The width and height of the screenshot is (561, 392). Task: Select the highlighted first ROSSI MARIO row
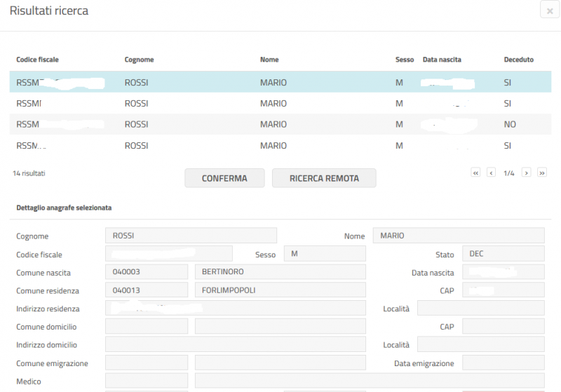pyautogui.click(x=280, y=83)
